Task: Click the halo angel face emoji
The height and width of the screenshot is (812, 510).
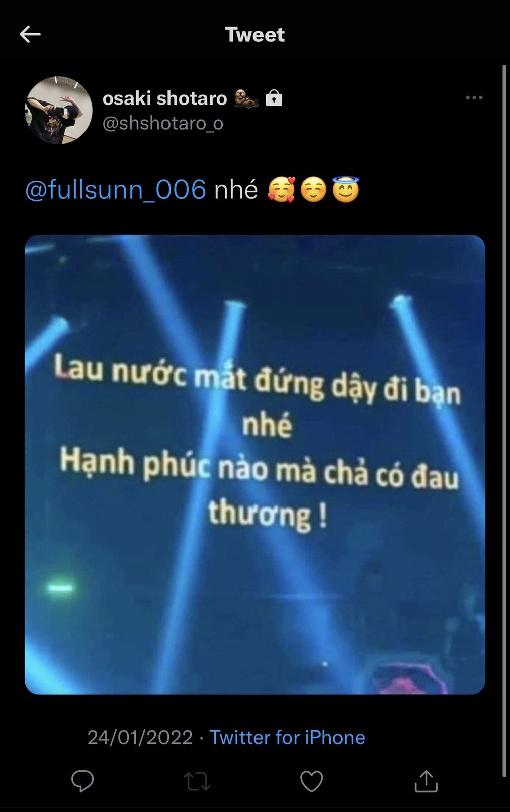Action: 346,189
